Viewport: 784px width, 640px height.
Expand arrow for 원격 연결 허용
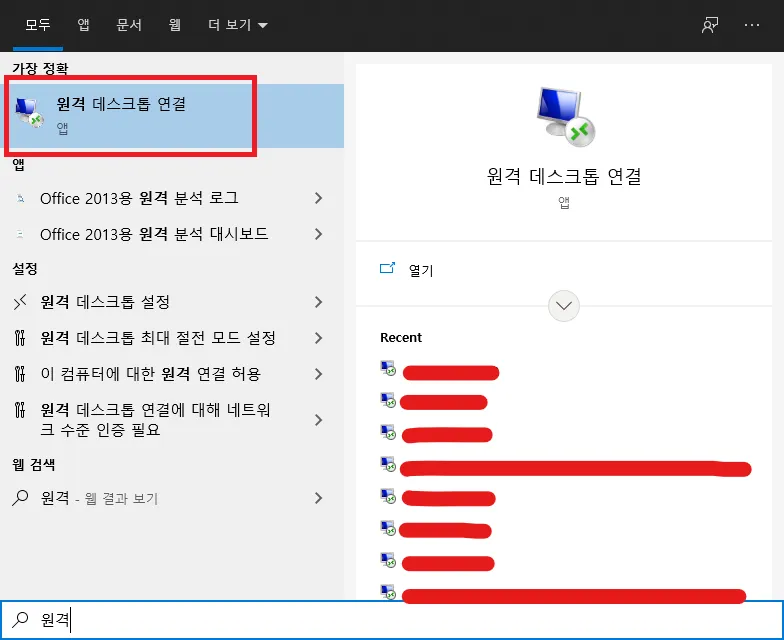point(318,374)
